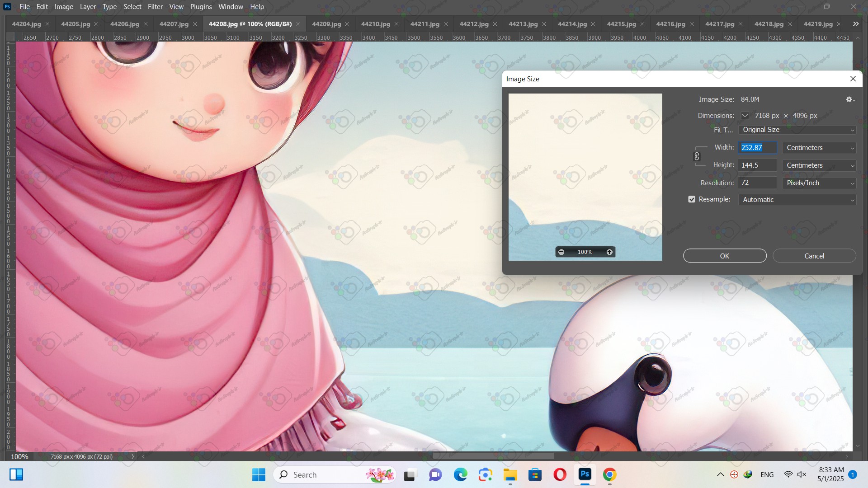Show more document tabs with double chevron
868x488 pixels.
tap(855, 24)
